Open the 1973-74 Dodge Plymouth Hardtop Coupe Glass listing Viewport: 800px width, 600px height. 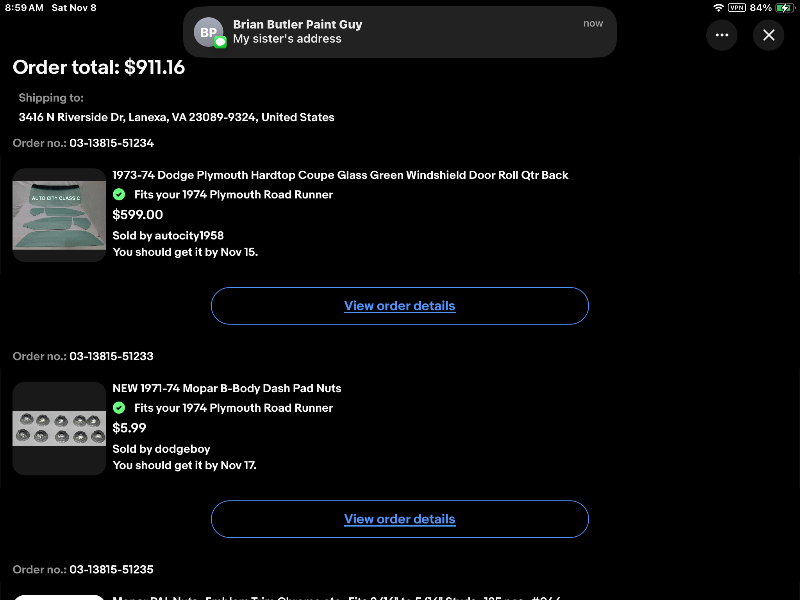(x=340, y=175)
